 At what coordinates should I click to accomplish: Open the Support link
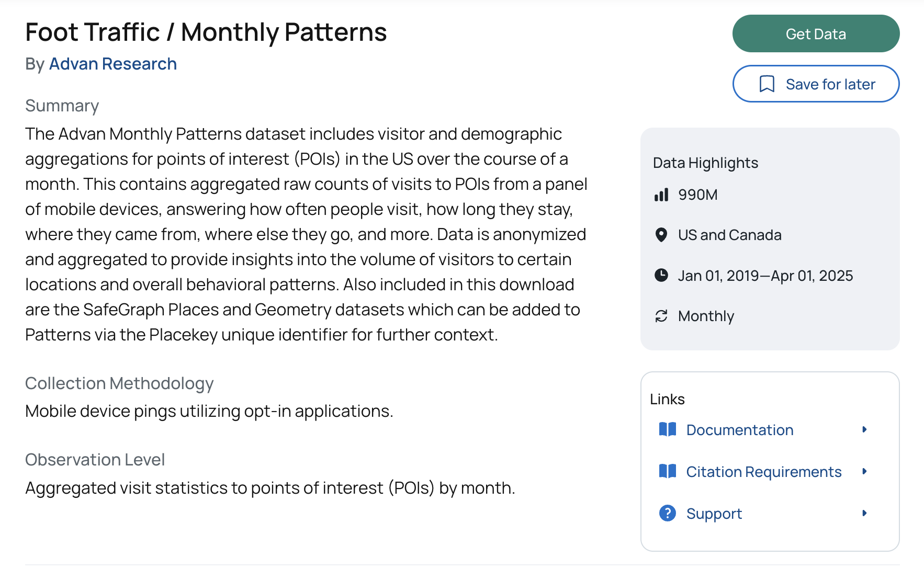coord(714,514)
